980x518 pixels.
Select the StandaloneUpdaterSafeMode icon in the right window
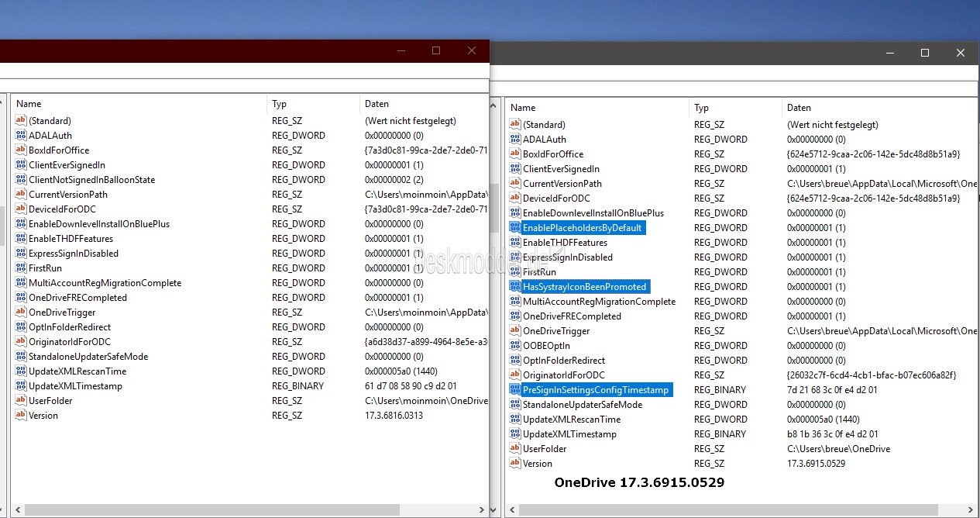tap(515, 404)
